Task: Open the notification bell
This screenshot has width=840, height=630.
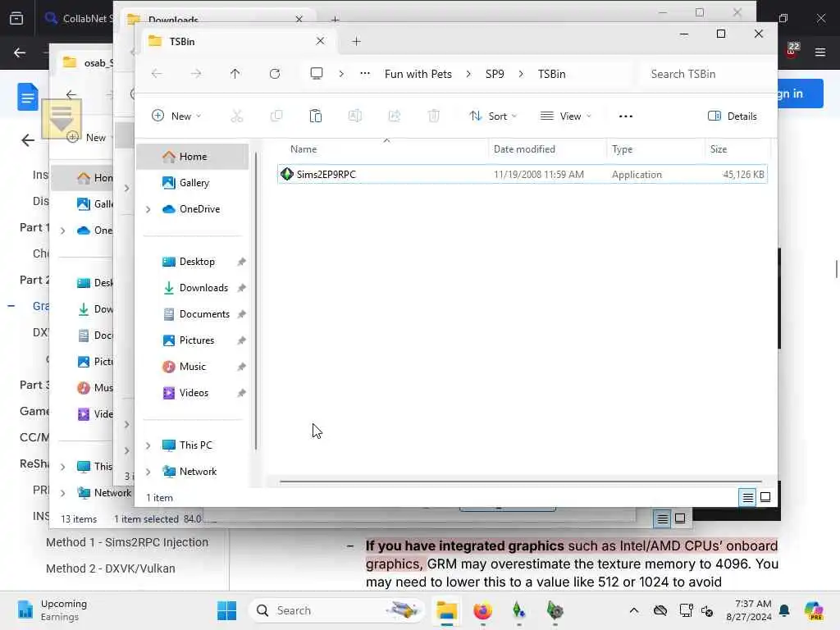Action: (784, 610)
